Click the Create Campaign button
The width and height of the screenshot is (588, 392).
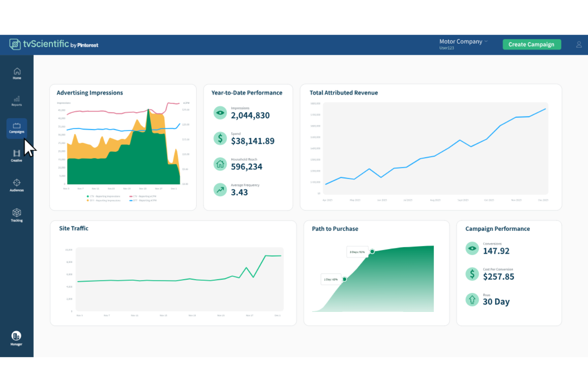point(532,44)
